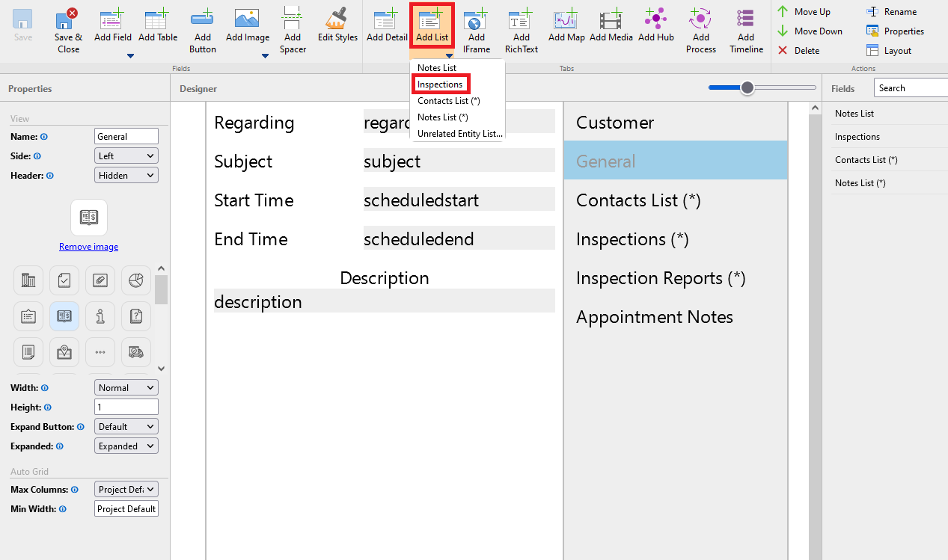
Task: Click the Name input field containing General
Action: (126, 137)
